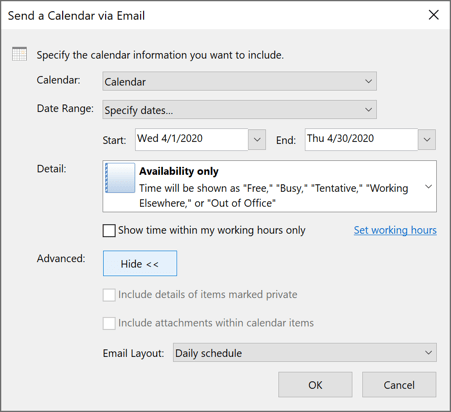
Task: Click the 'Availability only' heading text
Action: (x=179, y=171)
